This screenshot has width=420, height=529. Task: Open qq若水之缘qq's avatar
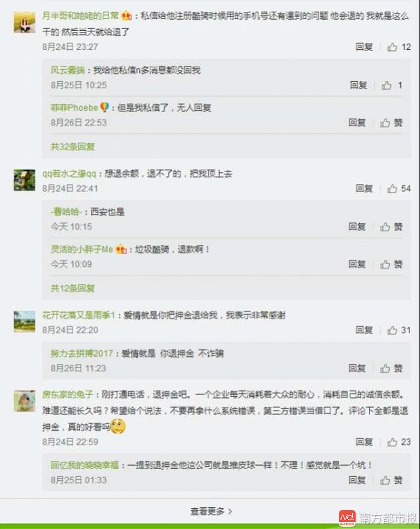tap(24, 180)
